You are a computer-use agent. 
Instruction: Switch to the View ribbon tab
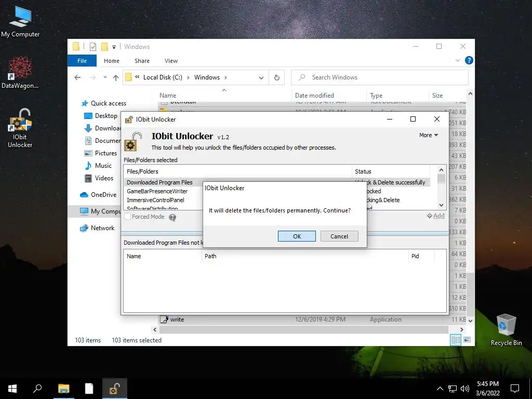(x=171, y=61)
